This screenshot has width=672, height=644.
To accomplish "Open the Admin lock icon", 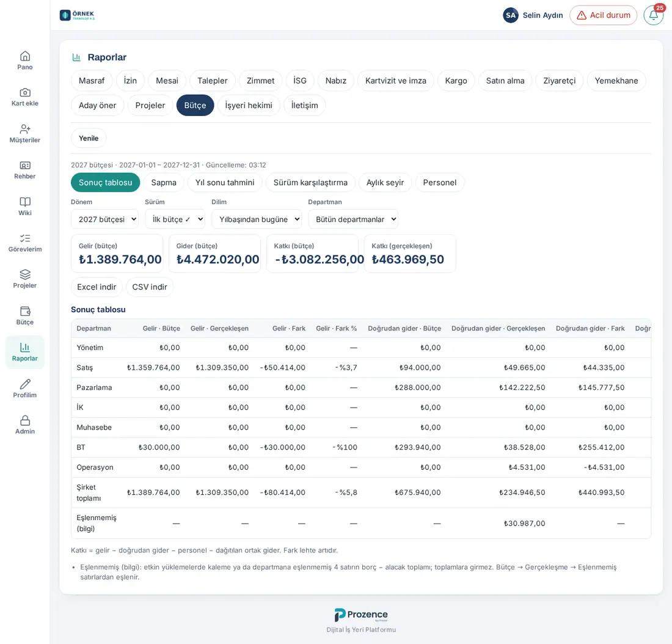I will [x=25, y=420].
